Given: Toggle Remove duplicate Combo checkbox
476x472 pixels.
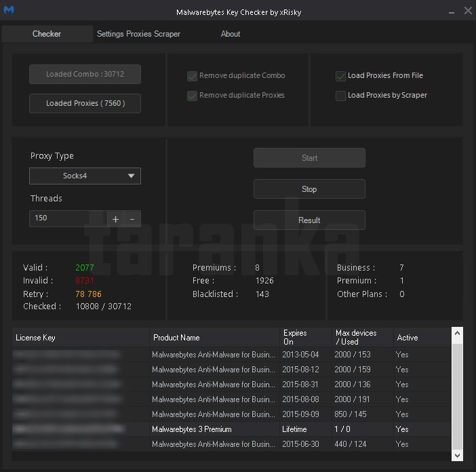Looking at the screenshot, I should click(x=192, y=76).
